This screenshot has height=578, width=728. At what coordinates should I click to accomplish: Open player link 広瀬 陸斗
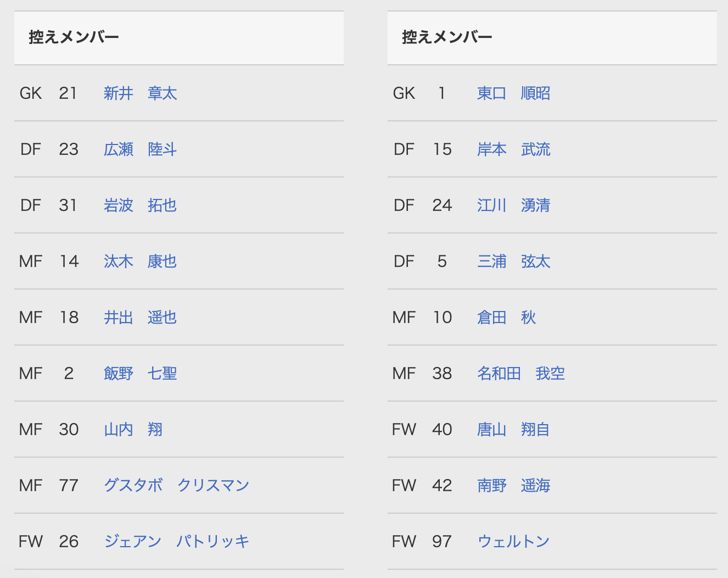tap(140, 149)
